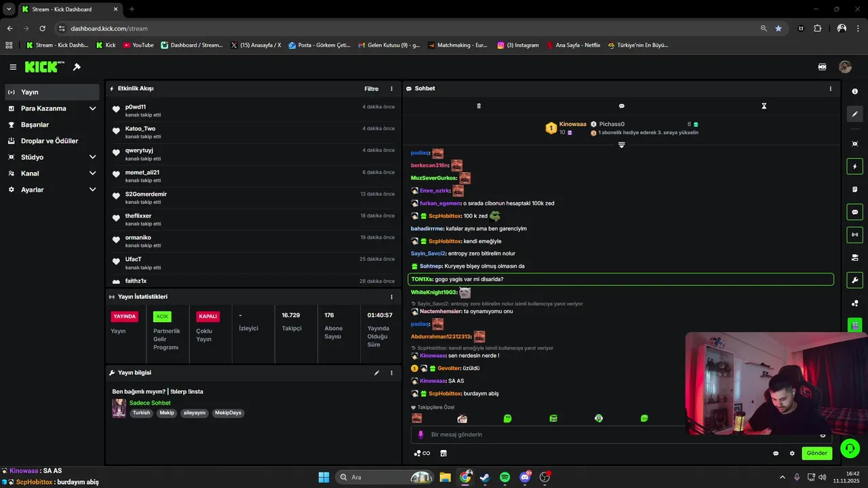Collapse the chat leaderboard with the arrow
Image resolution: width=868 pixels, height=488 pixels.
(x=621, y=144)
